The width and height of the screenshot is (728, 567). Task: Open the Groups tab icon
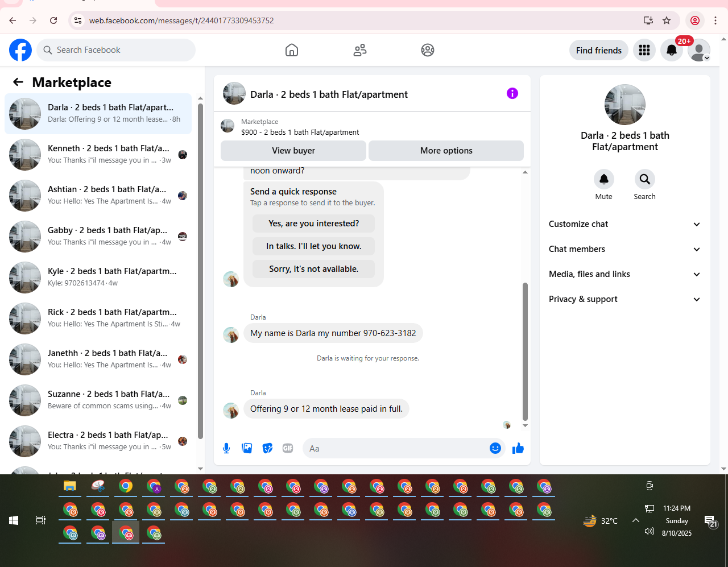click(x=428, y=50)
